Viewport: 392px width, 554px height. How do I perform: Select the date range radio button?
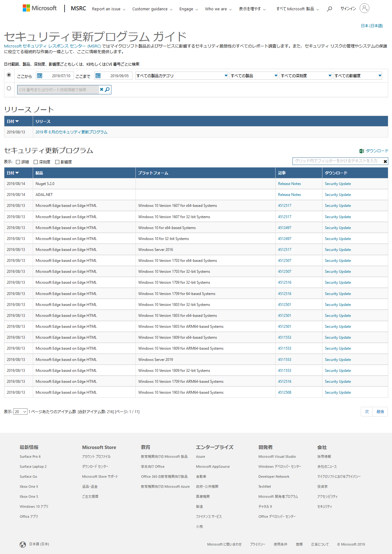(x=9, y=75)
